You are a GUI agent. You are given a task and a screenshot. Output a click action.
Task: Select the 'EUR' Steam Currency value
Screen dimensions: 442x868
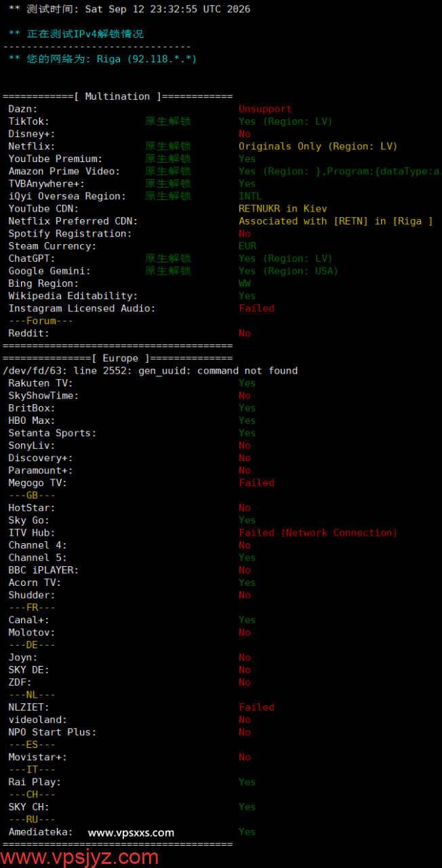coord(247,246)
